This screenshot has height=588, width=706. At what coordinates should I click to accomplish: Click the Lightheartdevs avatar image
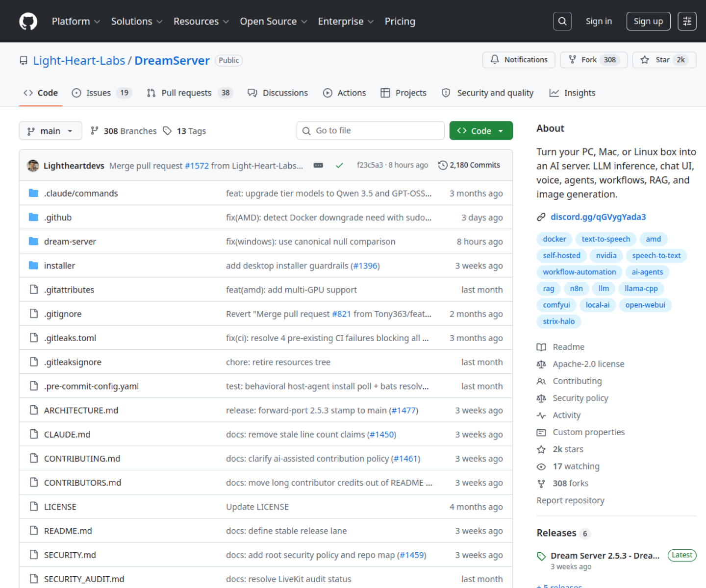(x=33, y=166)
